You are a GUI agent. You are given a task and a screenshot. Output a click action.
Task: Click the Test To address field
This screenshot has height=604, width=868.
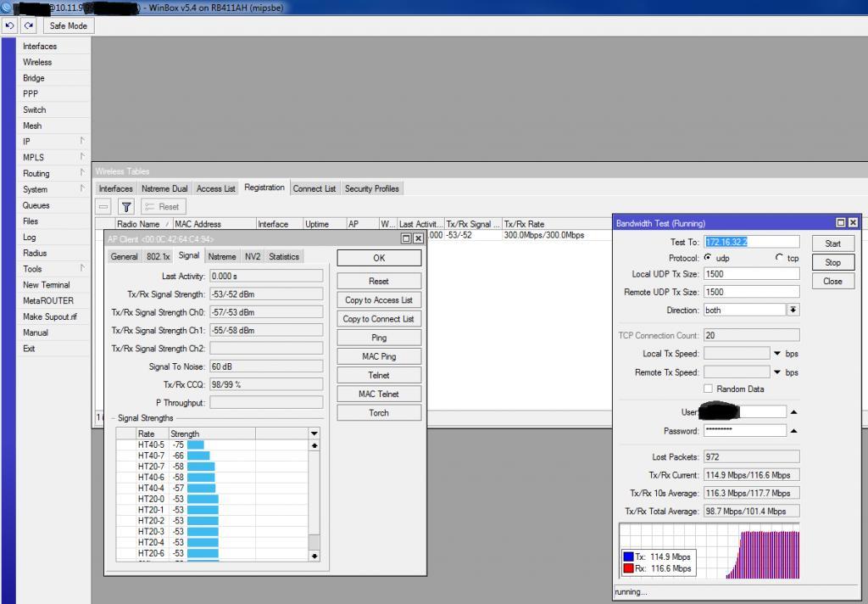pos(751,242)
